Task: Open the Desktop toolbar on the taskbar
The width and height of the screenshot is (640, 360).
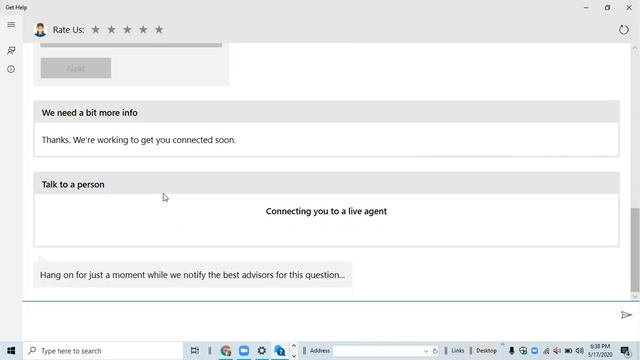Action: (x=486, y=351)
